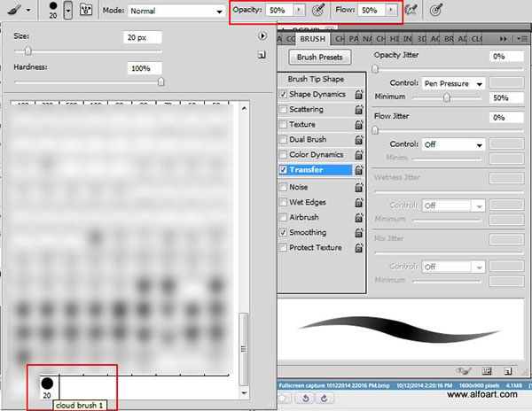Switch to the CLO panel tab
532x411 pixels.
coord(477,39)
